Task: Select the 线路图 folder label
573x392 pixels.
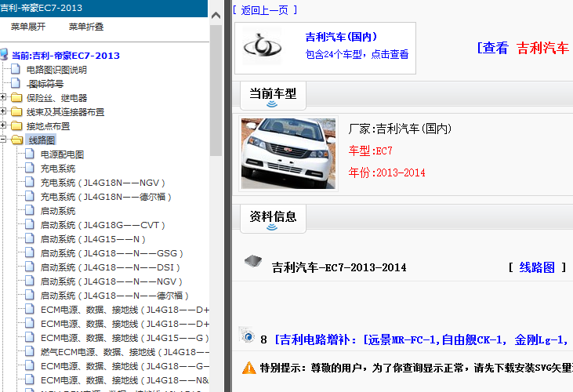Action: pyautogui.click(x=42, y=140)
